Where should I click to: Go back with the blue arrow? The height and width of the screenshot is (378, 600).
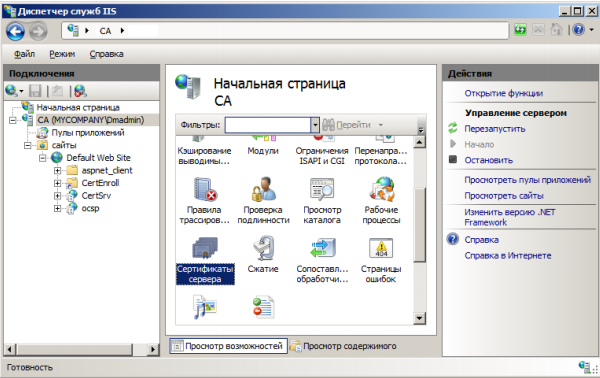tap(16, 31)
